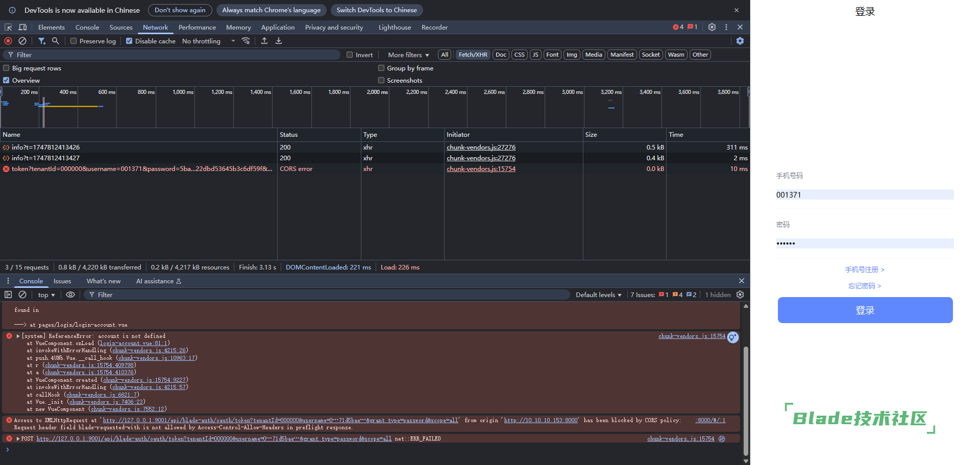The height and width of the screenshot is (465, 980).
Task: Enable Group by frame
Action: point(381,68)
